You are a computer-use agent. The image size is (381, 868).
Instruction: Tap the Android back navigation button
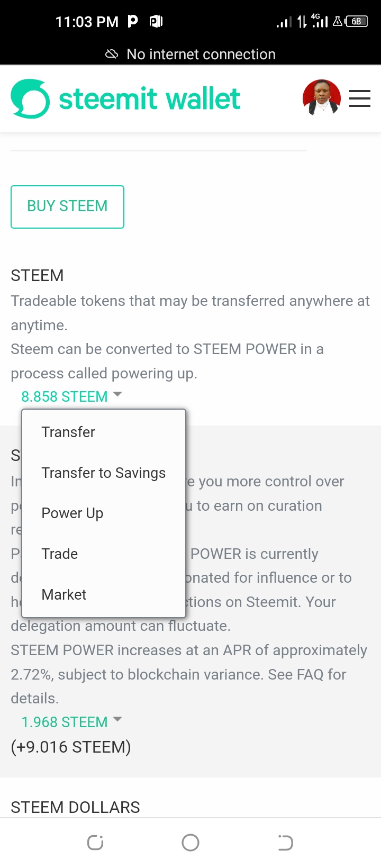point(285,843)
